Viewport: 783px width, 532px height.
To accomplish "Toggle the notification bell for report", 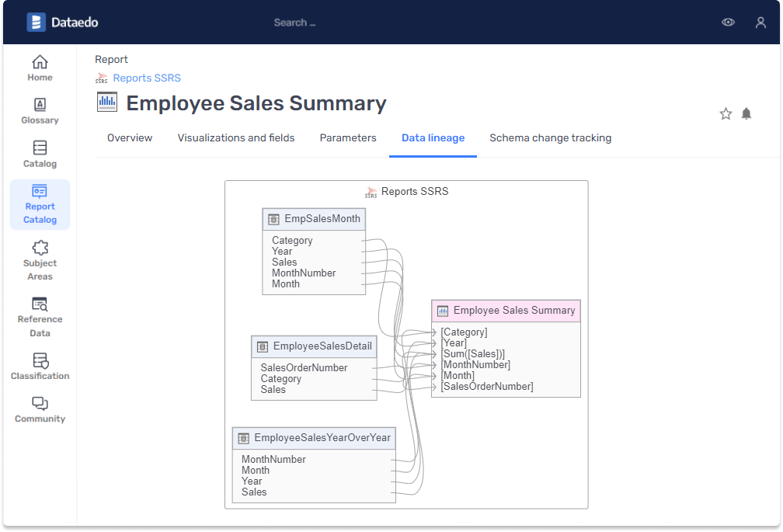I will [746, 114].
